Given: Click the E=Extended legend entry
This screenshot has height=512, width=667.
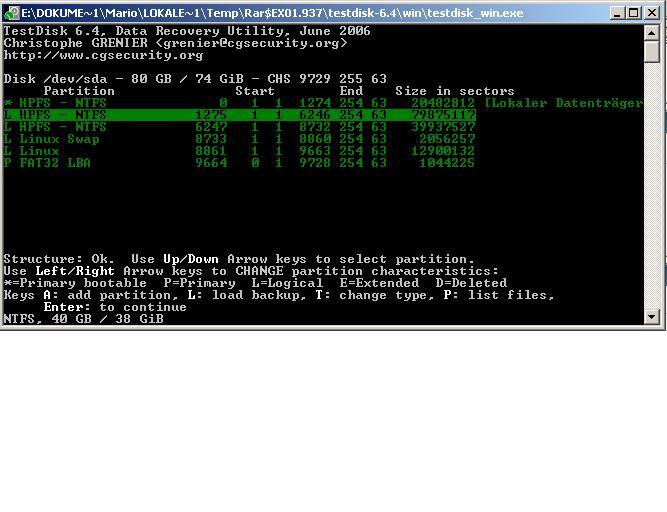Looking at the screenshot, I should click(379, 283).
